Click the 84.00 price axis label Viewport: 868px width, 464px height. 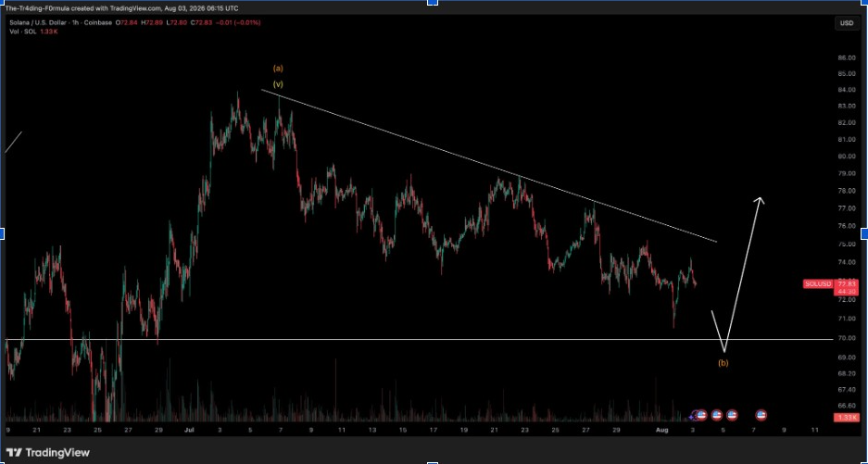click(848, 90)
